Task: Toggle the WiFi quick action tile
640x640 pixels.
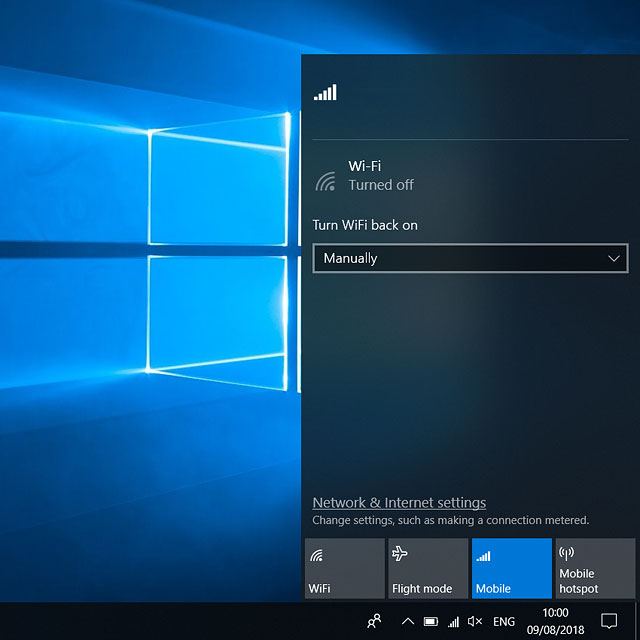Action: click(x=344, y=568)
